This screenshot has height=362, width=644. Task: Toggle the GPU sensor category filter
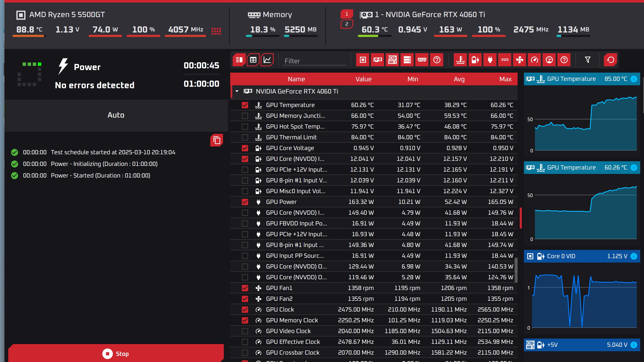click(x=377, y=60)
